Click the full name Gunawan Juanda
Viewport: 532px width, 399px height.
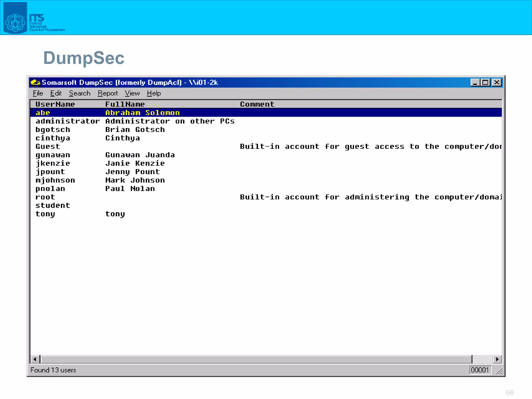click(140, 155)
